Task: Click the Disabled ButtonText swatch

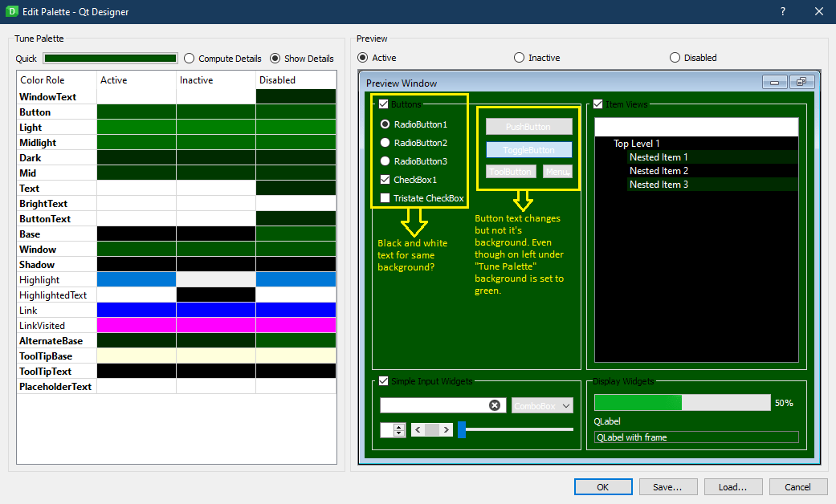Action: point(296,218)
